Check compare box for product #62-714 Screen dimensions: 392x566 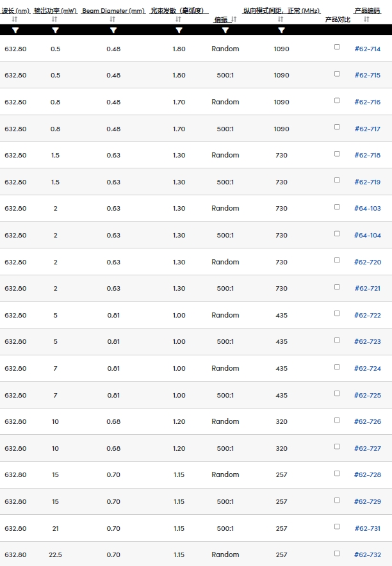coord(337,47)
